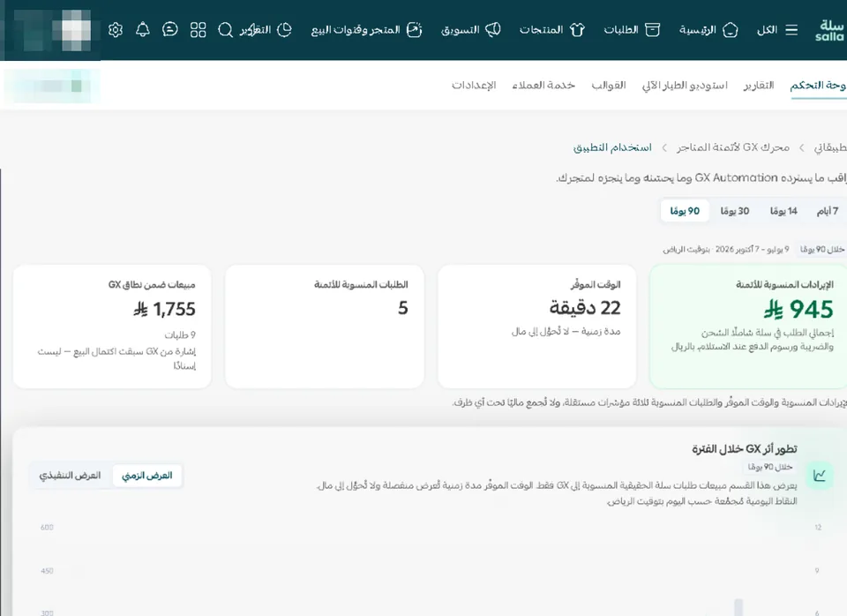The height and width of the screenshot is (616, 847).
Task: Open المنتجات menu
Action: click(541, 30)
